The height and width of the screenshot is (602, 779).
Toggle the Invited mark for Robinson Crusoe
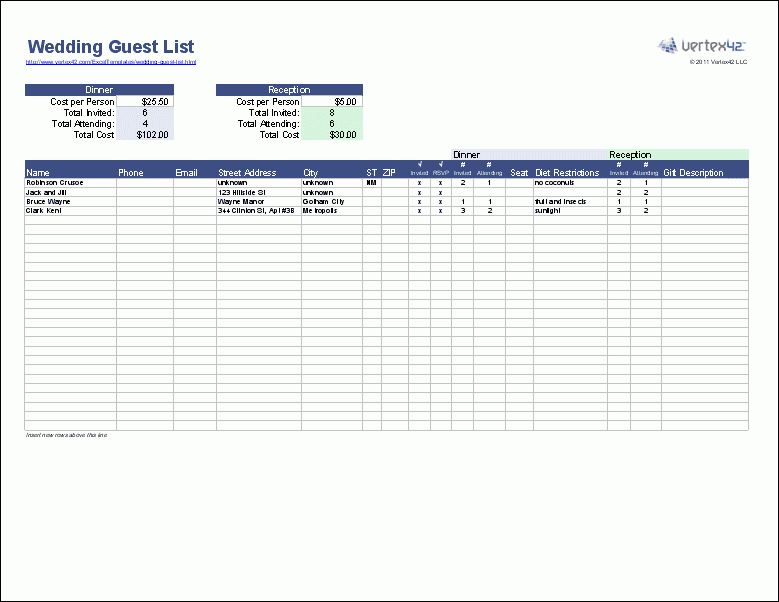click(x=419, y=183)
